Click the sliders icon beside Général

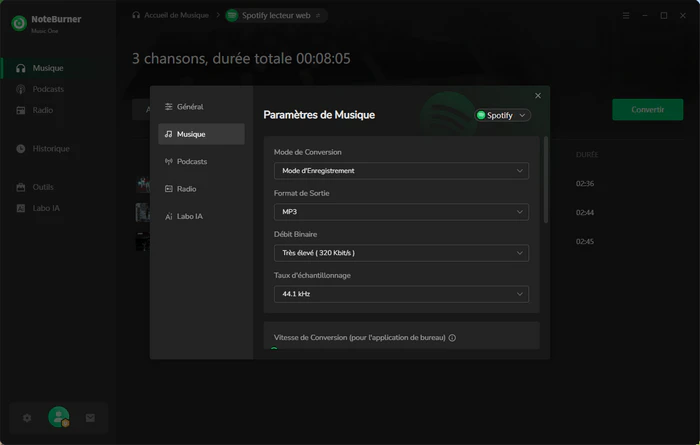pyautogui.click(x=168, y=107)
